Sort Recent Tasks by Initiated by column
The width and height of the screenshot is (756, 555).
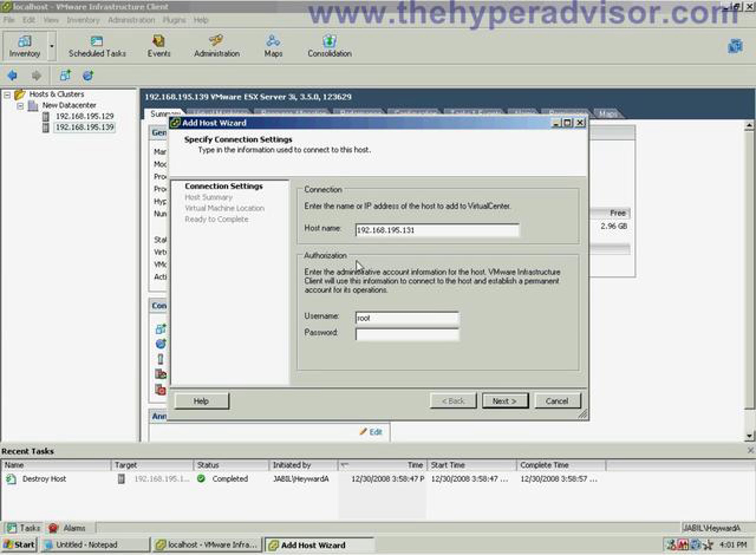coord(304,465)
